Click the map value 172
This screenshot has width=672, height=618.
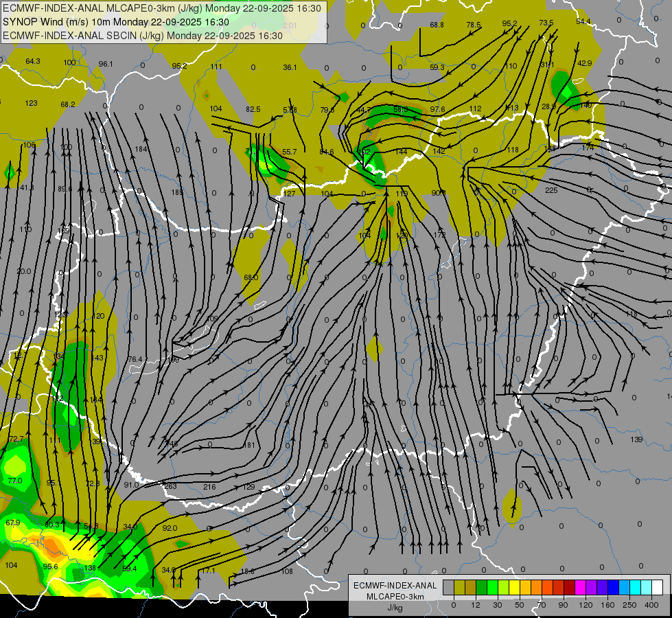coord(439,235)
